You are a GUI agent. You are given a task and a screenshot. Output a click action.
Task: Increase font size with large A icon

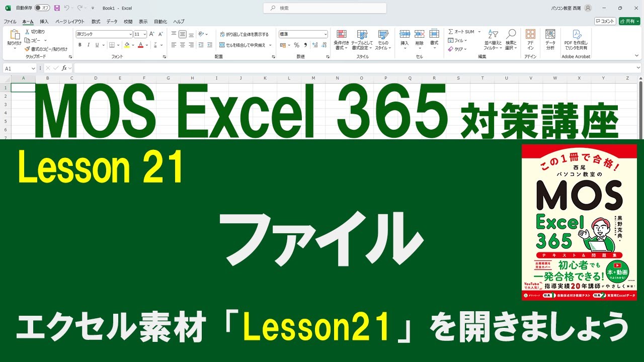point(152,34)
